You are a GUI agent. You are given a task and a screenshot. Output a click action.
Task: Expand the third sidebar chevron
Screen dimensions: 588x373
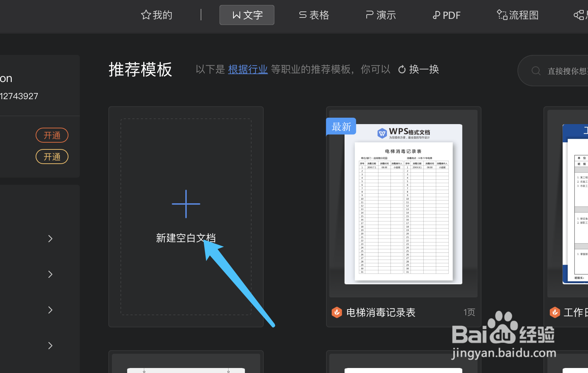click(x=50, y=310)
